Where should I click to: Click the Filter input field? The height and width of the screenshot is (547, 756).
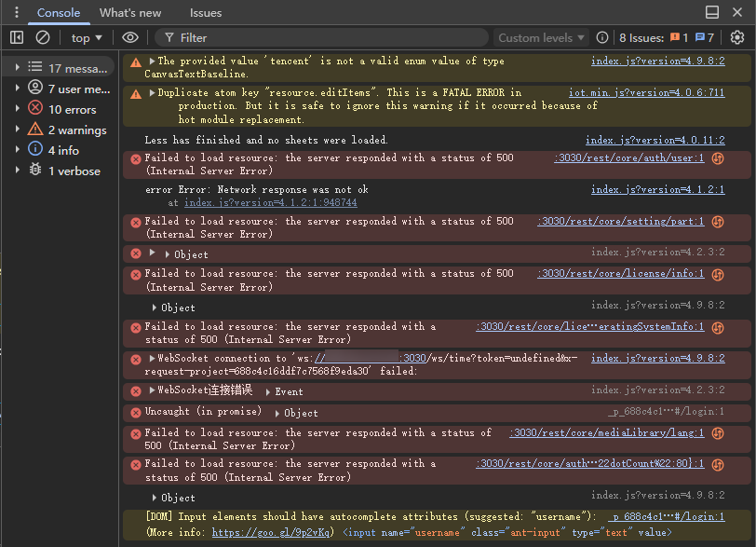326,37
